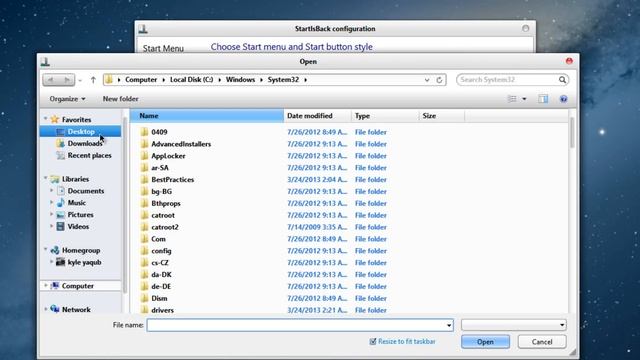Open the help button
640x360 pixels.
pyautogui.click(x=564, y=99)
